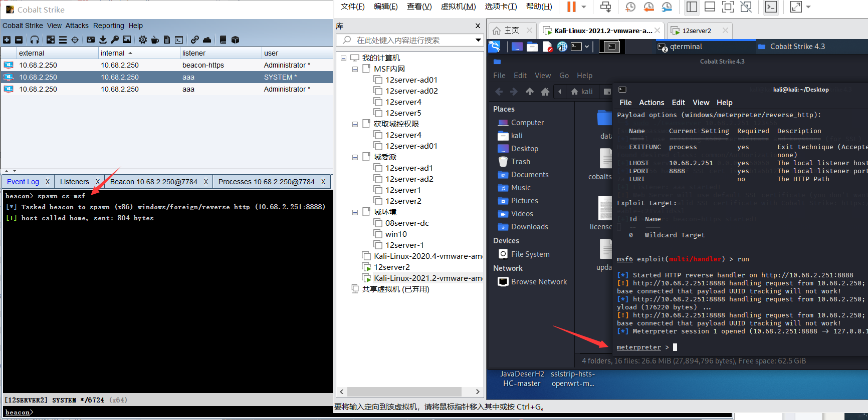Open Screenshots picture icon

tap(127, 40)
